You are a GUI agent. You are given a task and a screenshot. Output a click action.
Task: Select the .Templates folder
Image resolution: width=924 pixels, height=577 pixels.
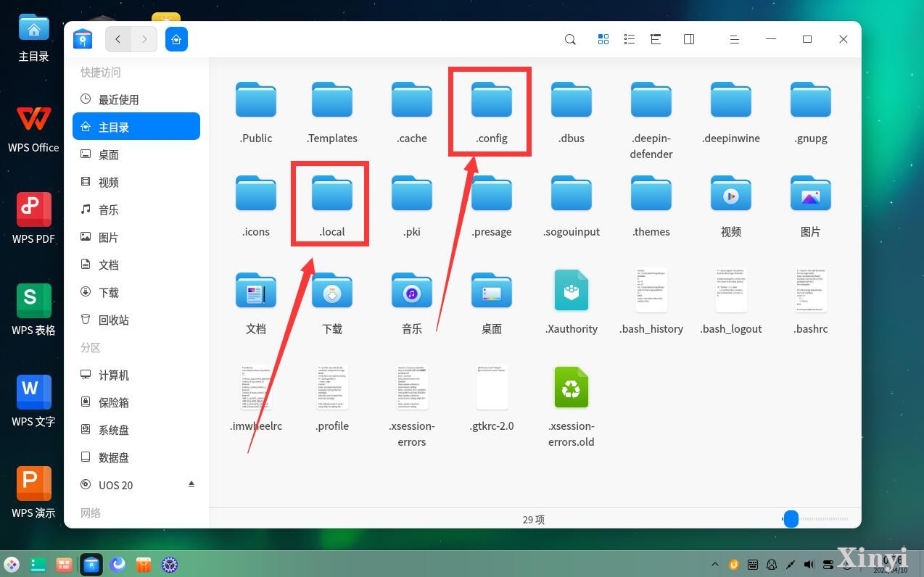tap(332, 100)
